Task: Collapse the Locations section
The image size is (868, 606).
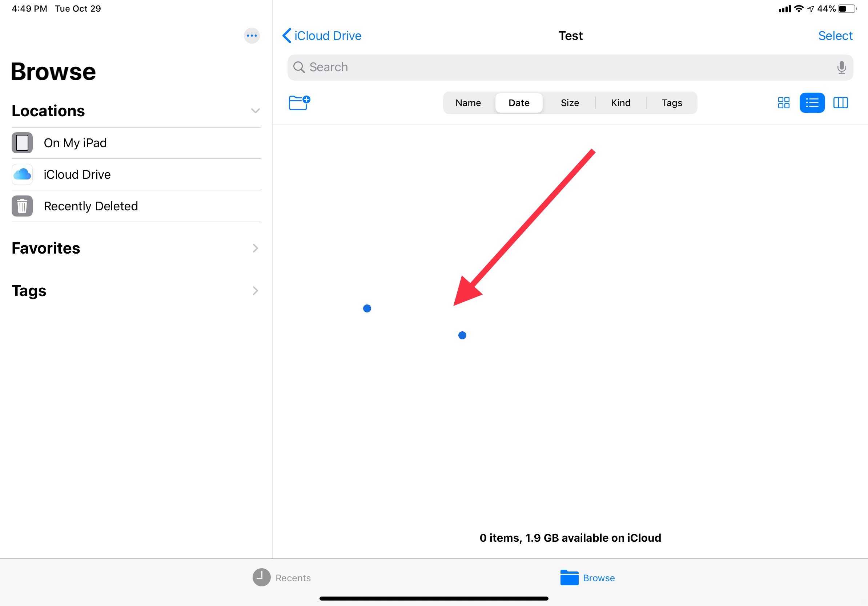Action: coord(255,111)
